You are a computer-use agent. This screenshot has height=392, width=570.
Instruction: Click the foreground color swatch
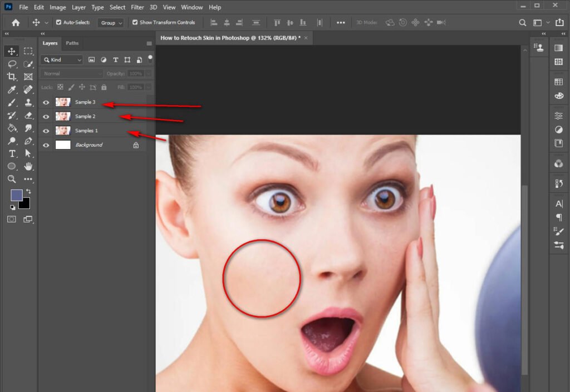coord(18,195)
